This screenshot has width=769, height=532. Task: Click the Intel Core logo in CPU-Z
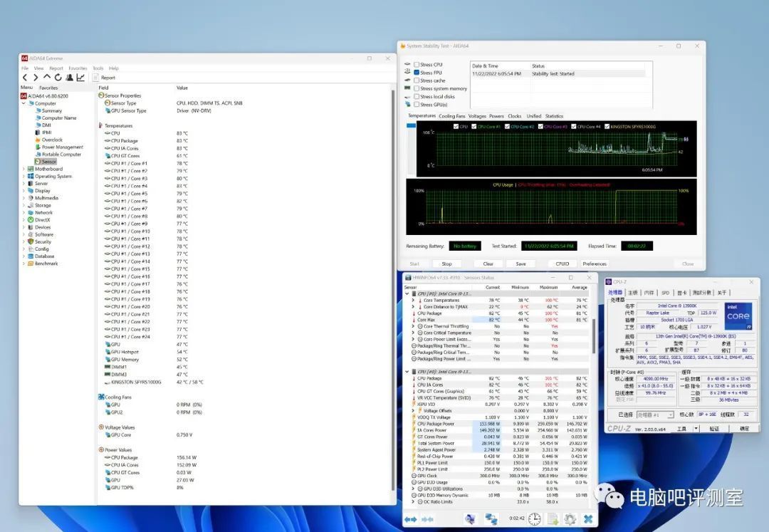(x=738, y=316)
